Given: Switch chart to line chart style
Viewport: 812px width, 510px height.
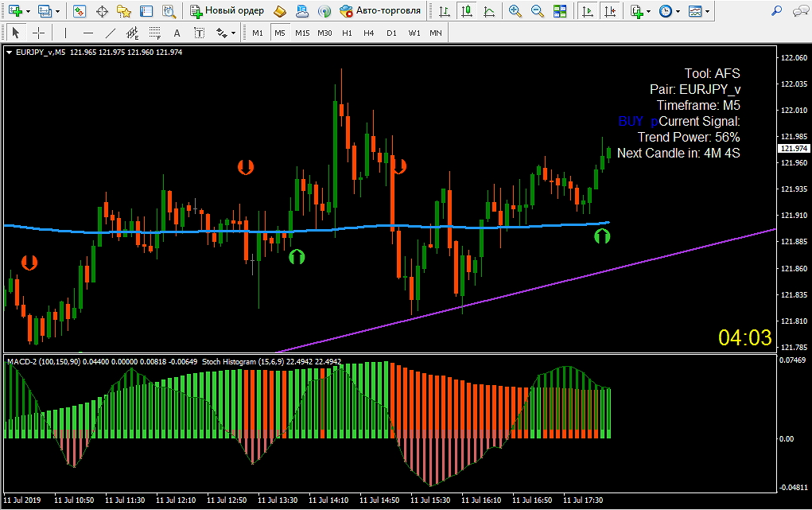Looking at the screenshot, I should tap(489, 11).
